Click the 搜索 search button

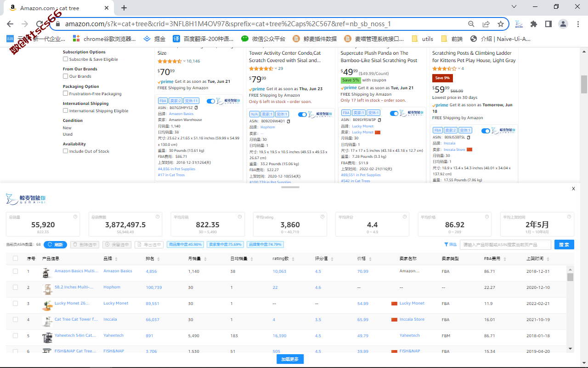[564, 245]
